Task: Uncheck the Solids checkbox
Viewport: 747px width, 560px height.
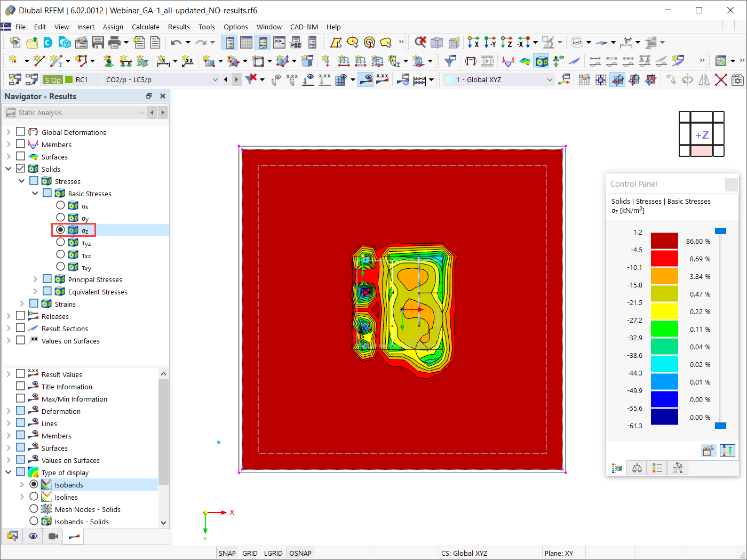Action: pyautogui.click(x=21, y=169)
